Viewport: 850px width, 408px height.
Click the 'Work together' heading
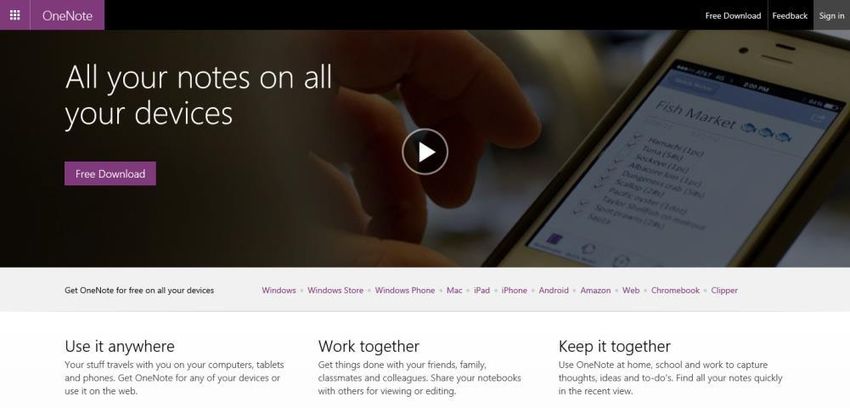click(369, 346)
